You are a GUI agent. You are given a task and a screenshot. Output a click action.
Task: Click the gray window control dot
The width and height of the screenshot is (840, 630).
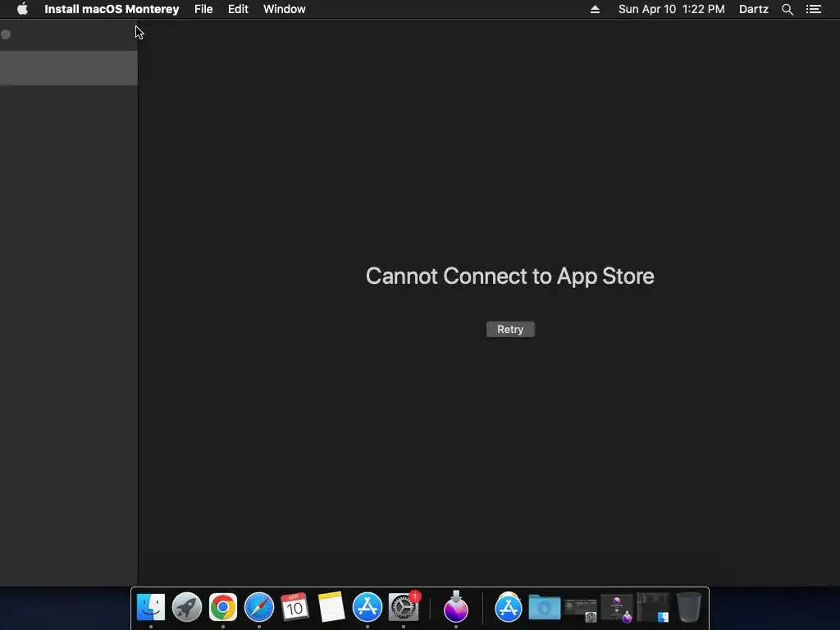point(6,34)
